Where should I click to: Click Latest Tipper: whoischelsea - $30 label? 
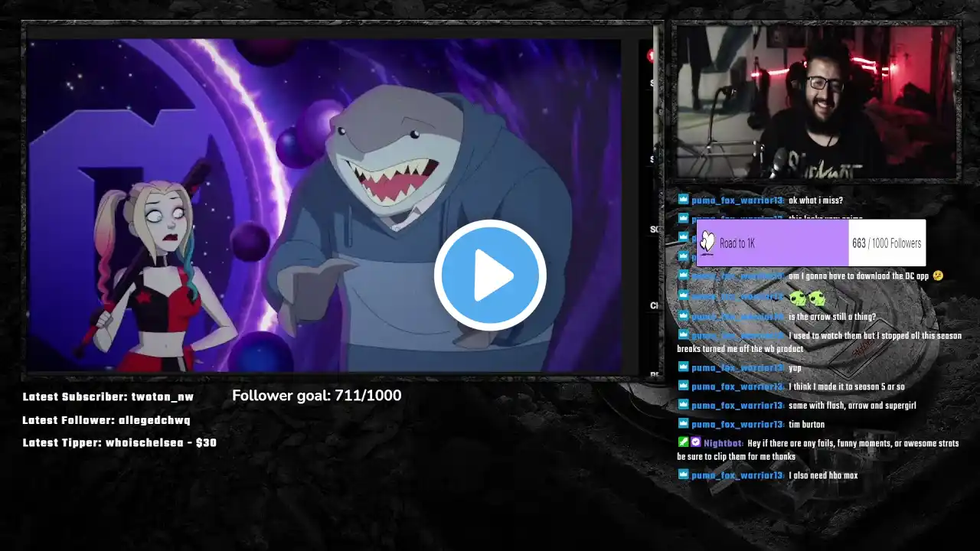[x=119, y=442]
